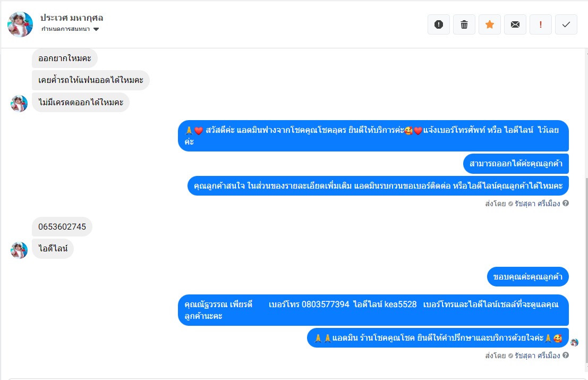Viewport: 588px width, 380px height.
Task: Click sender name รัชสุดา ศรีเมือง under last message
Action: 538,355
